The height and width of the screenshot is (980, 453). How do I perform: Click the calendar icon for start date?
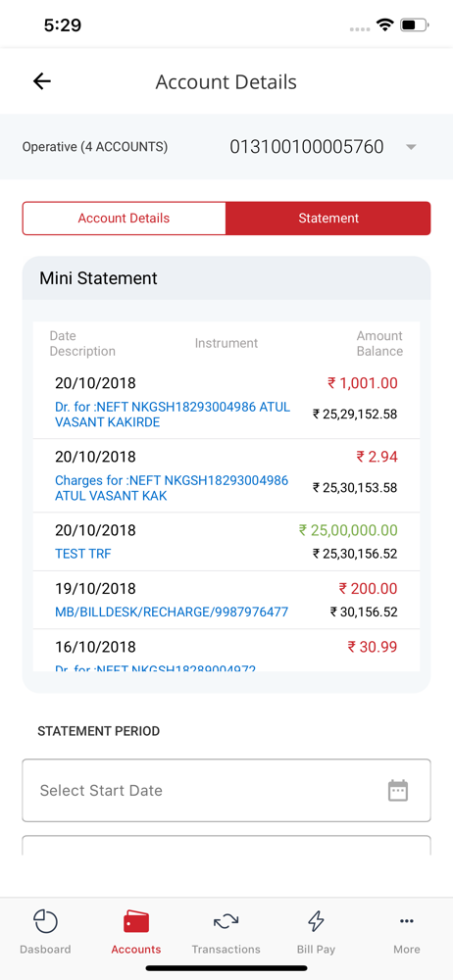tap(398, 790)
